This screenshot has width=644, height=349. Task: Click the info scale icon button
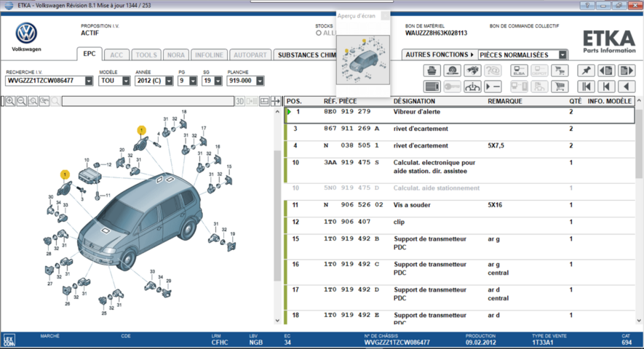tap(473, 87)
